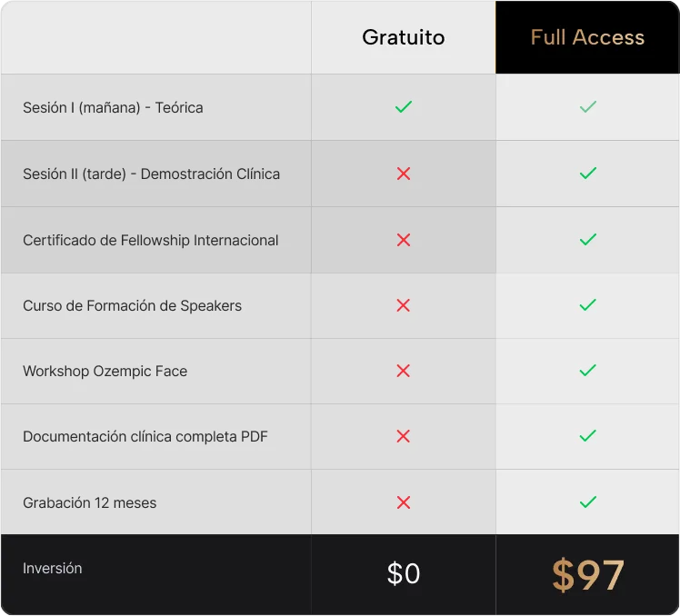Click red X for Sesión II under Gratuito
This screenshot has width=680, height=616.
[x=404, y=174]
